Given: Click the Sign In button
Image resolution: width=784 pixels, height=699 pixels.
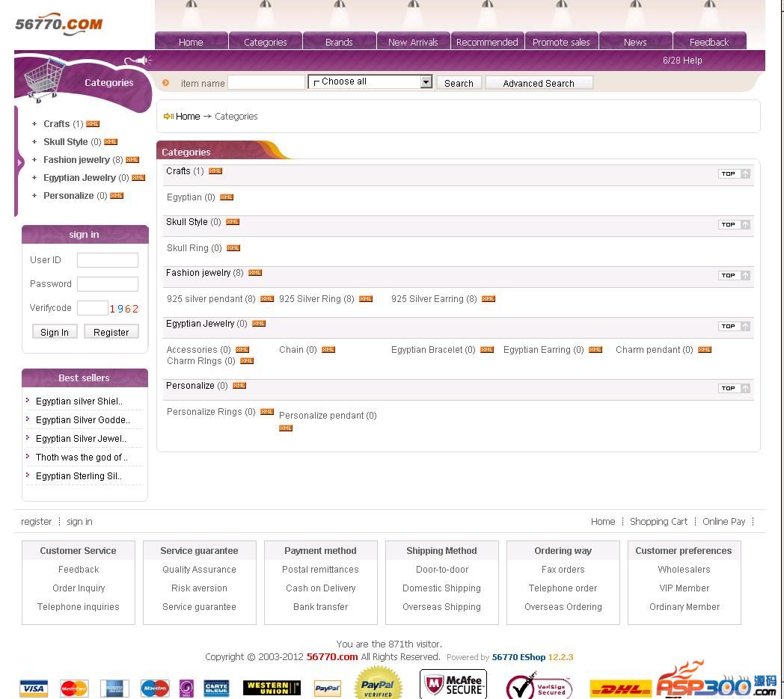Looking at the screenshot, I should pos(55,332).
